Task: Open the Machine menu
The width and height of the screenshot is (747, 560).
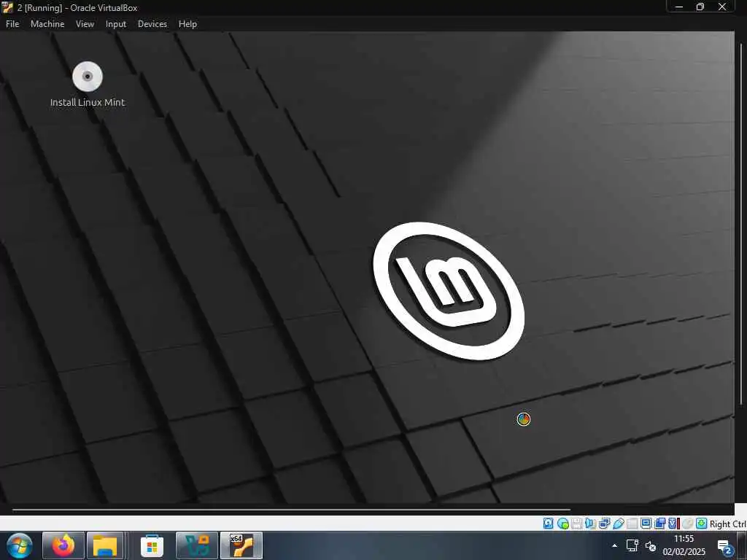Action: tap(47, 24)
